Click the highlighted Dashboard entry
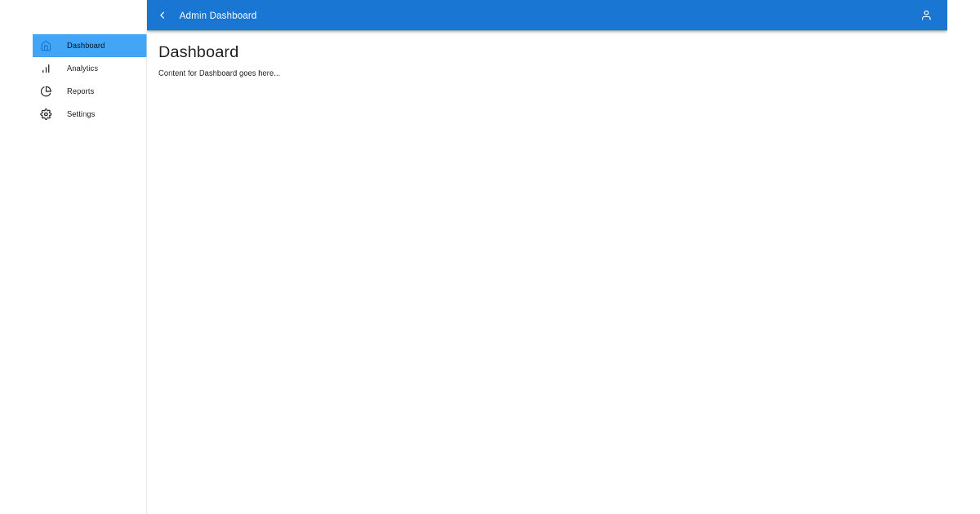Image resolution: width=980 pixels, height=514 pixels. coord(86,46)
